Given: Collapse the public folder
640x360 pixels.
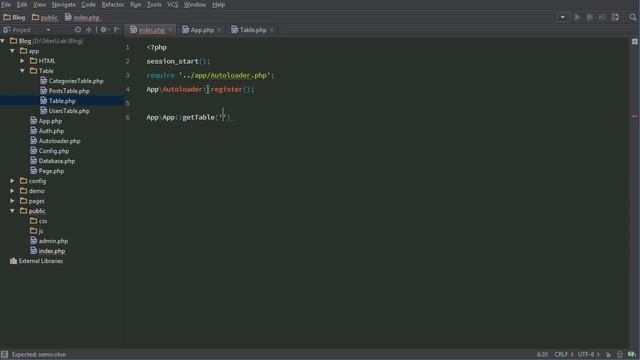Looking at the screenshot, I should [x=12, y=211].
